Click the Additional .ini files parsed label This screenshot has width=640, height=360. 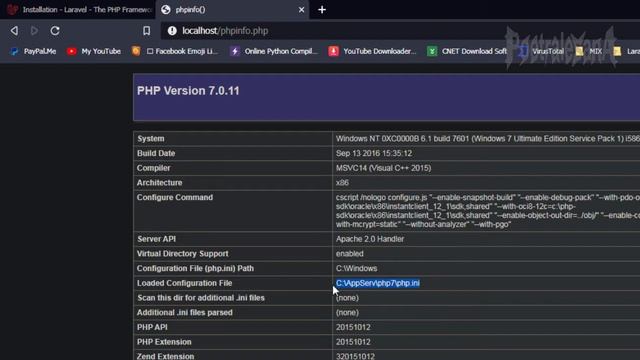[x=184, y=312]
